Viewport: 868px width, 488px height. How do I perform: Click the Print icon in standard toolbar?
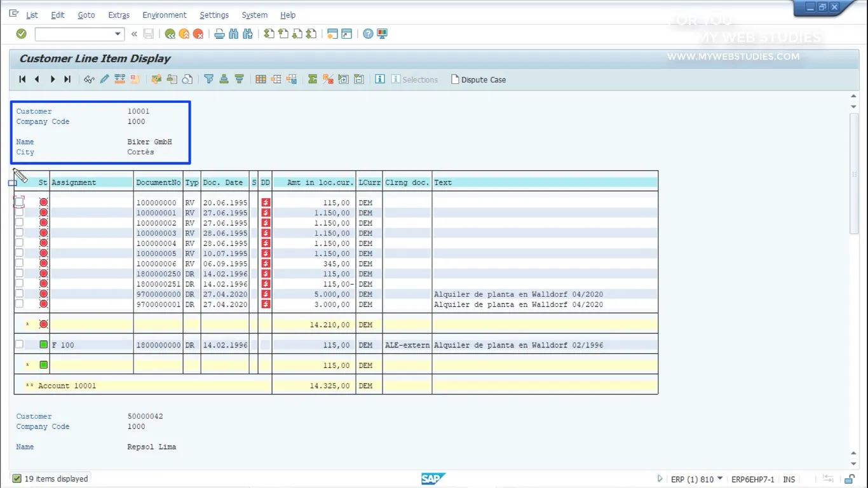coord(219,34)
